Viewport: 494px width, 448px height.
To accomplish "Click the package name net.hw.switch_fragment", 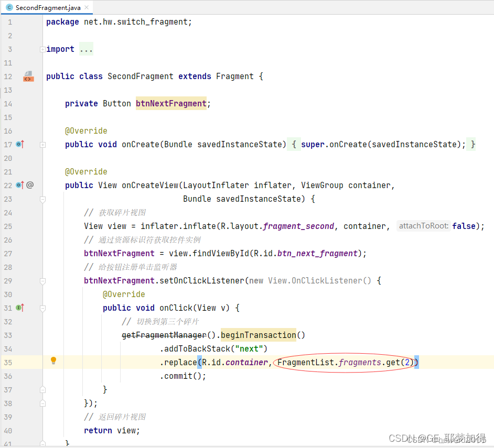I will [x=136, y=21].
